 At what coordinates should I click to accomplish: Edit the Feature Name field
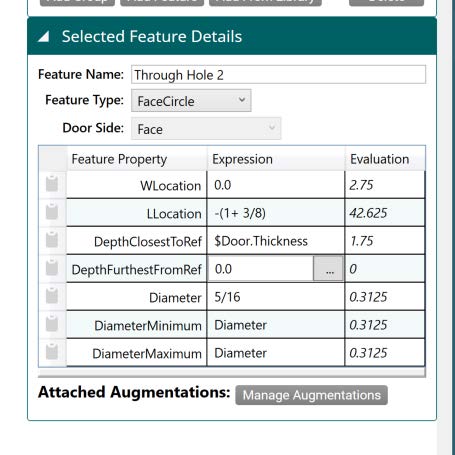278,75
